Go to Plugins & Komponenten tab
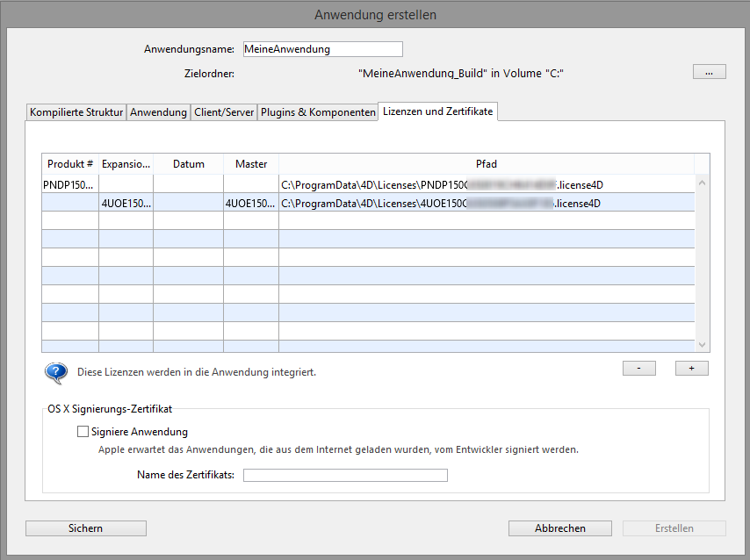 click(318, 112)
